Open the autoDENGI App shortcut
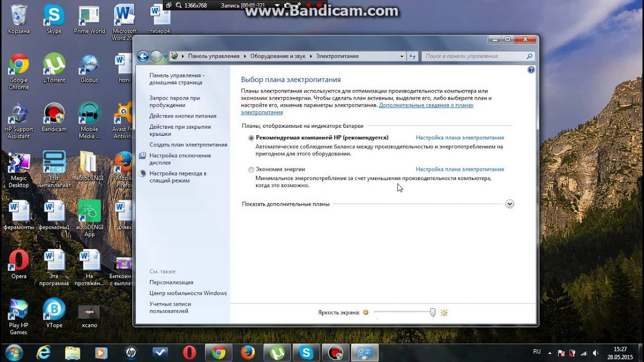Screen dimensions: 644x362 coord(89,219)
